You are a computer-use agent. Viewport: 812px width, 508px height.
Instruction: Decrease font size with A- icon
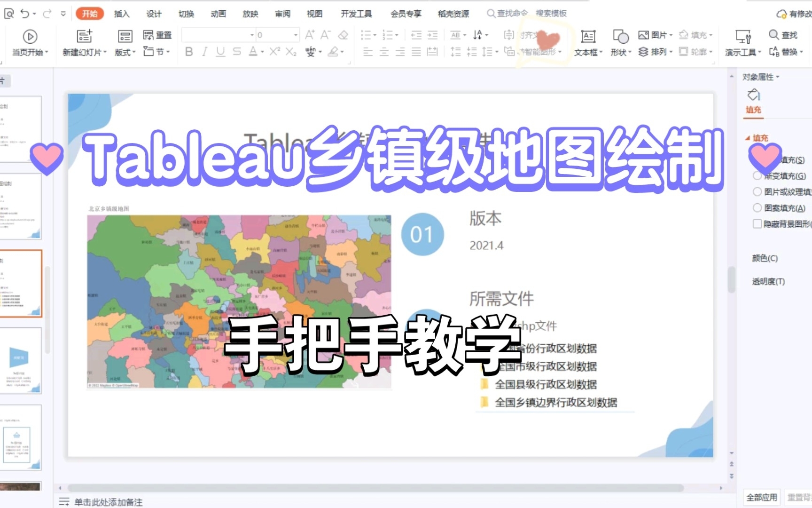pos(326,35)
